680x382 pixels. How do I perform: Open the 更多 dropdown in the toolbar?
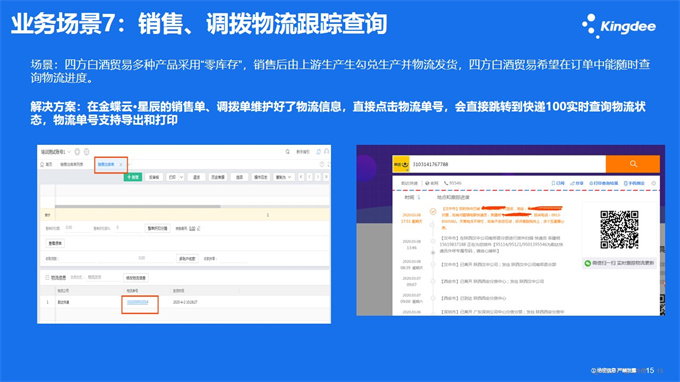tap(284, 177)
